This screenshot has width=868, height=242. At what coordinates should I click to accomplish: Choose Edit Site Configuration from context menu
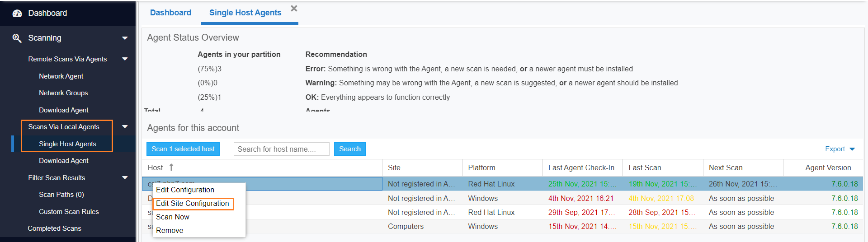click(x=193, y=204)
